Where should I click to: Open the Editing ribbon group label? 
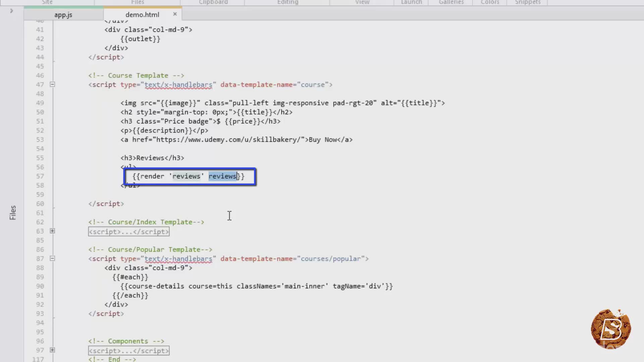click(288, 2)
